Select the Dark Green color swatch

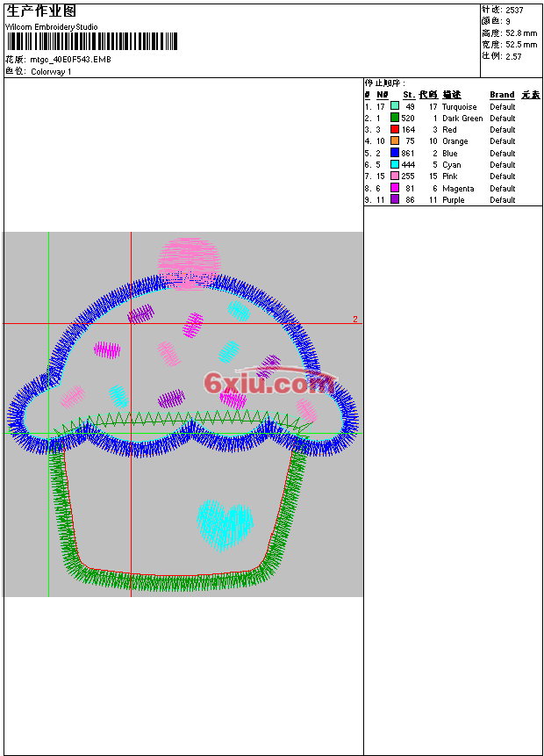(x=395, y=117)
